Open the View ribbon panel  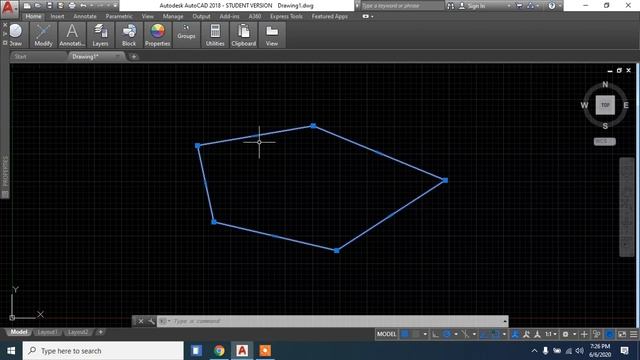pyautogui.click(x=272, y=35)
